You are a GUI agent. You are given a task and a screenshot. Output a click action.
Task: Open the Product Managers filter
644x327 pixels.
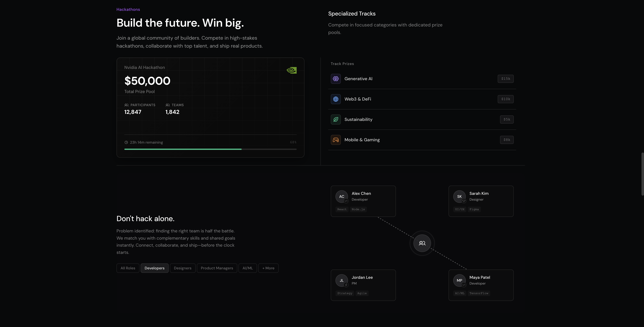click(x=216, y=268)
